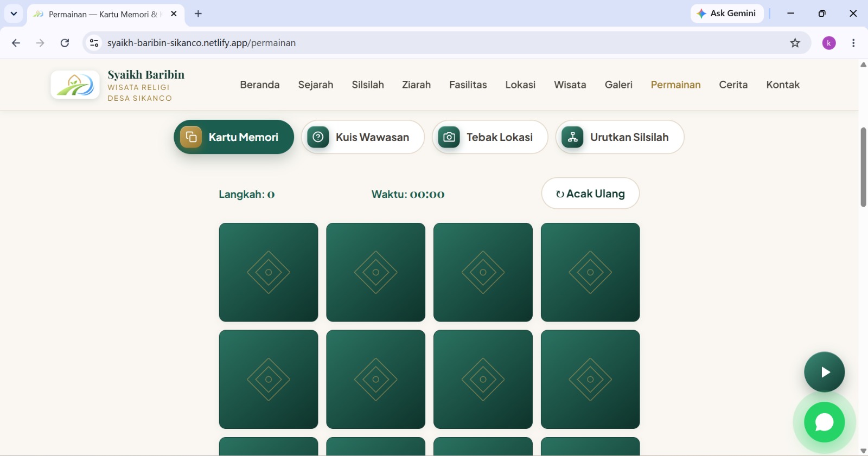Click the scrollbar down arrow
The width and height of the screenshot is (868, 456).
tap(863, 451)
